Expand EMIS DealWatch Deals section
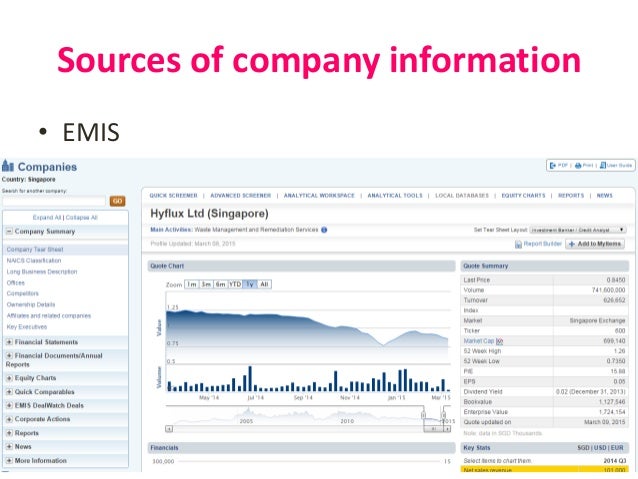Image resolution: width=638 pixels, height=479 pixels. tap(9, 406)
